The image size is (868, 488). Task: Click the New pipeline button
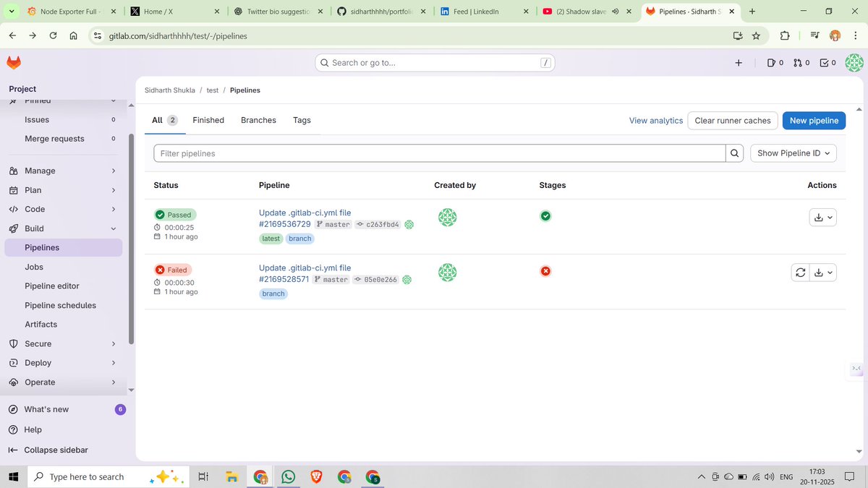click(813, 120)
